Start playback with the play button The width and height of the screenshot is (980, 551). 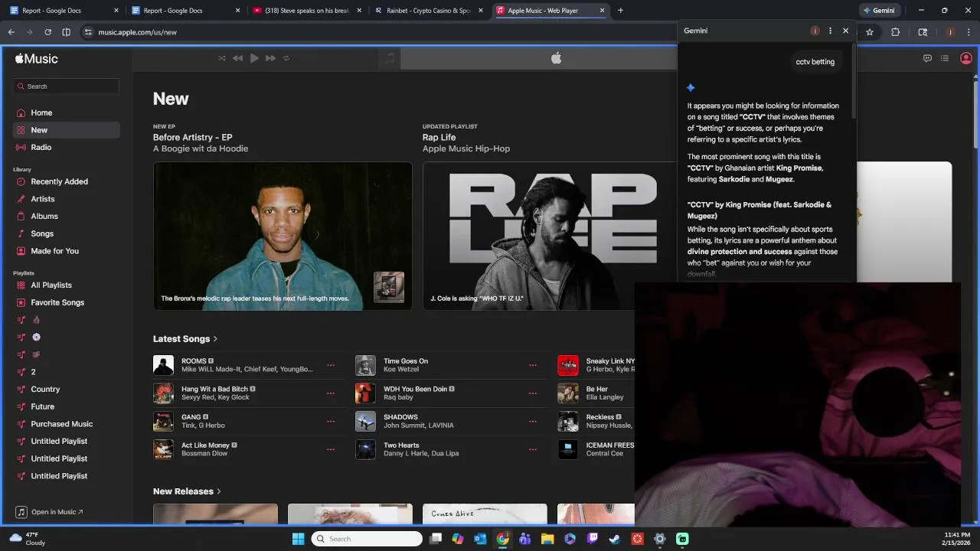coord(254,58)
